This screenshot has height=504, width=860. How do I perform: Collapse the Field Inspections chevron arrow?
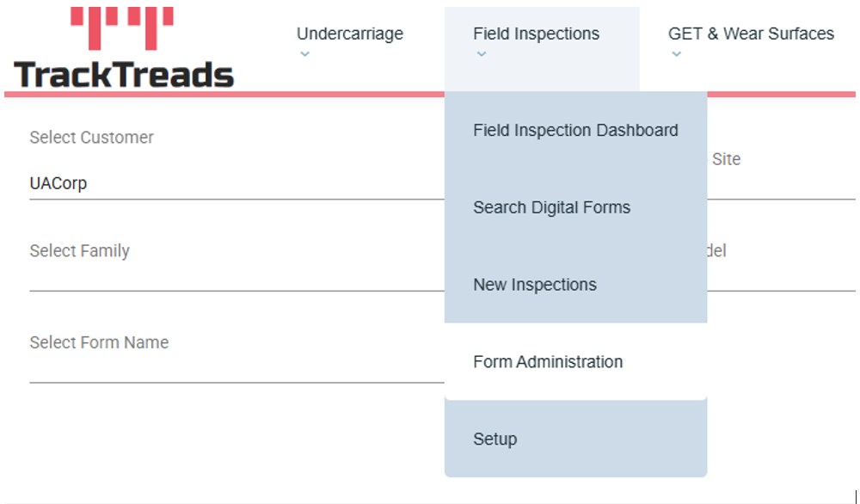click(x=481, y=54)
